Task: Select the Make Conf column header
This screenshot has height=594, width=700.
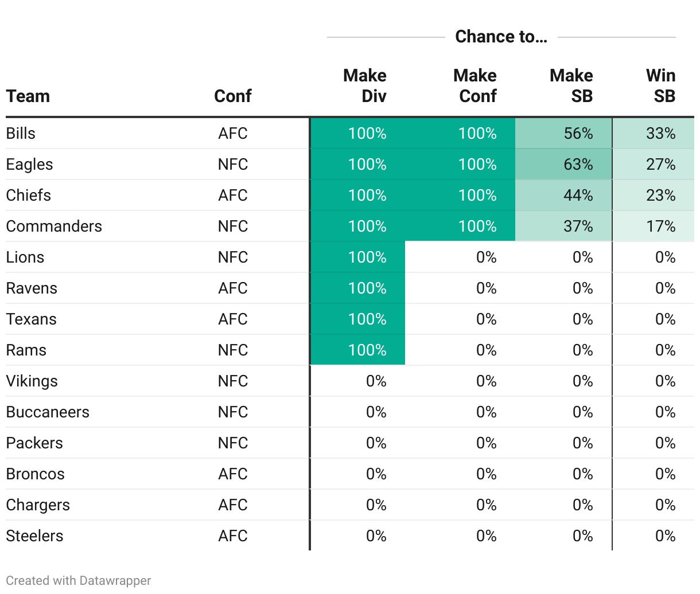Action: tap(475, 85)
